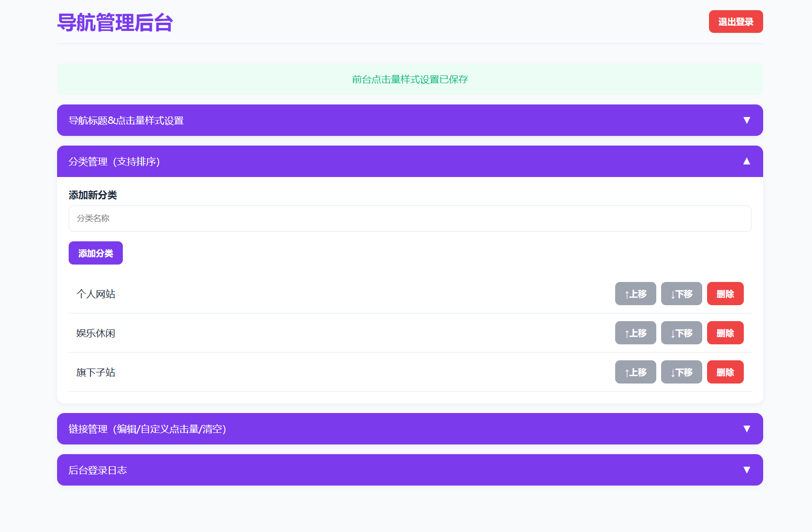This screenshot has width=812, height=532.
Task: Delete the 娱乐休闲 category
Action: point(725,333)
